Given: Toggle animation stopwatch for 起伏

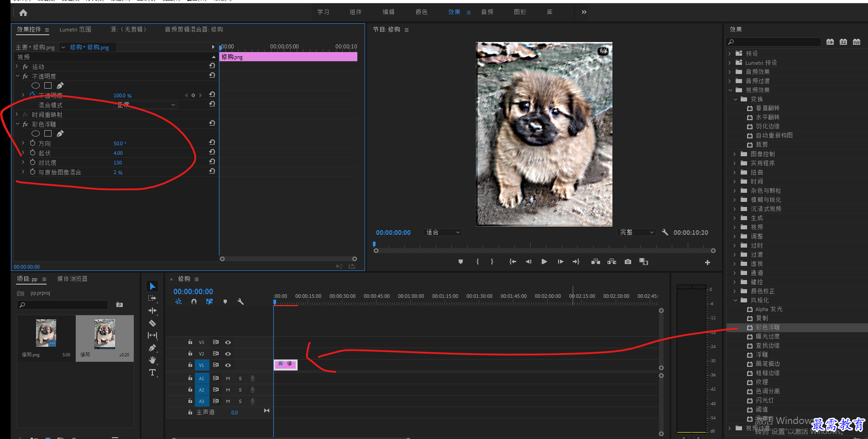Looking at the screenshot, I should [32, 153].
